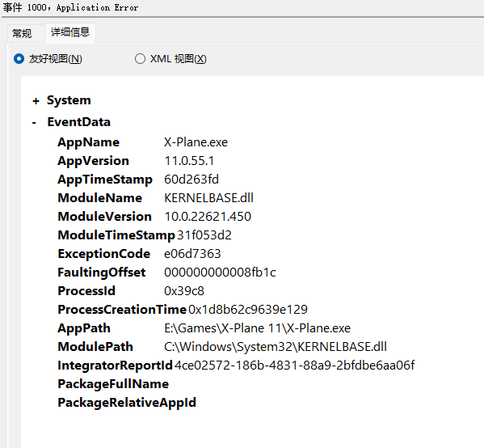484x448 pixels.
Task: Click the value 11.0.55.1
Action: click(x=189, y=161)
